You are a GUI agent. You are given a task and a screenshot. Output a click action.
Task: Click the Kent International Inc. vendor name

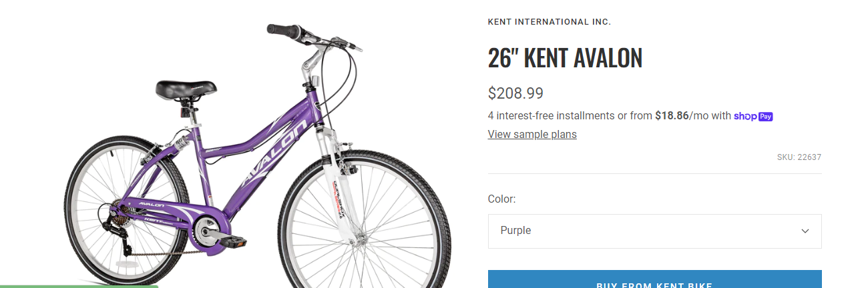point(550,22)
